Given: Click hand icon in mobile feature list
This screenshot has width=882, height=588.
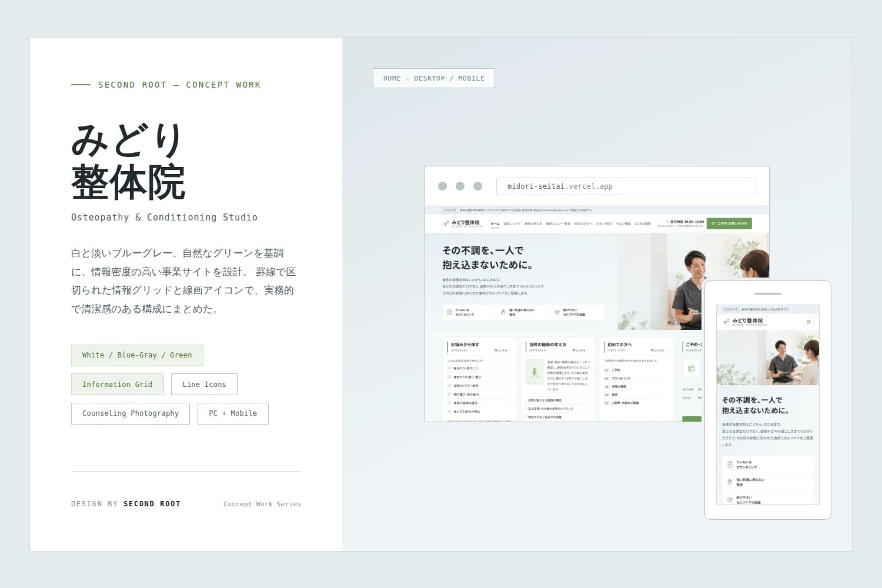Looking at the screenshot, I should pos(730,482).
